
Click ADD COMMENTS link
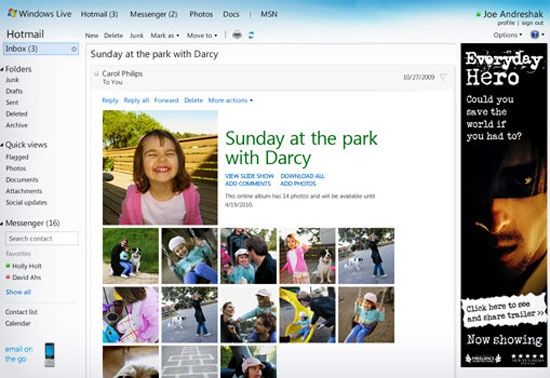(x=248, y=184)
